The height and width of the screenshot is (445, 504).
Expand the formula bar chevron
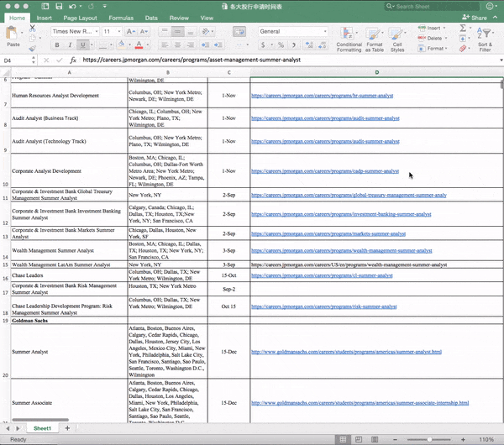(x=501, y=60)
